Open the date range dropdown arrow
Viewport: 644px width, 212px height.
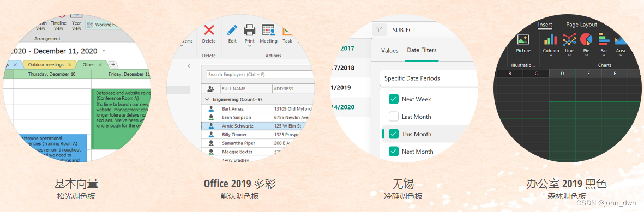104,51
